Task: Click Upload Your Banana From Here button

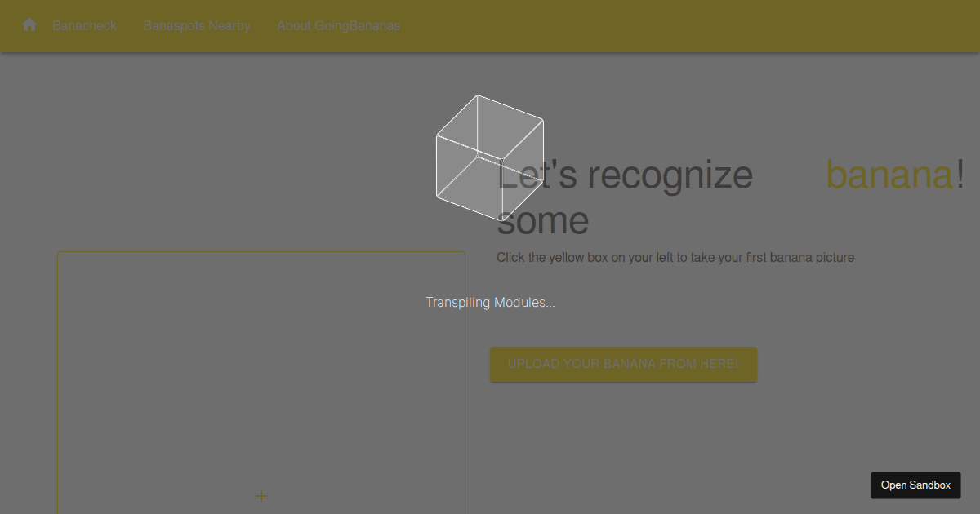Action: [623, 364]
